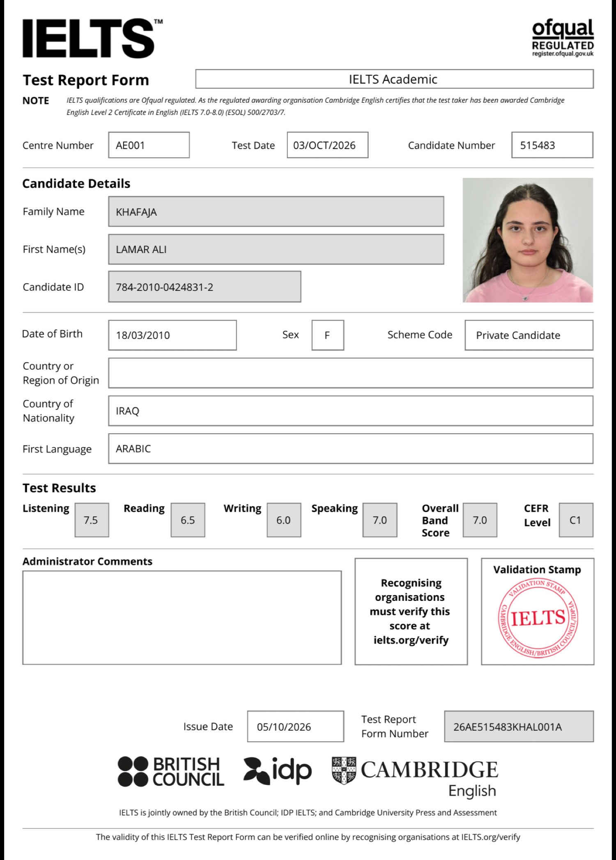Click the Date of Birth field 18/03/2010
Viewport: 616px width, 860px height.
(x=172, y=335)
